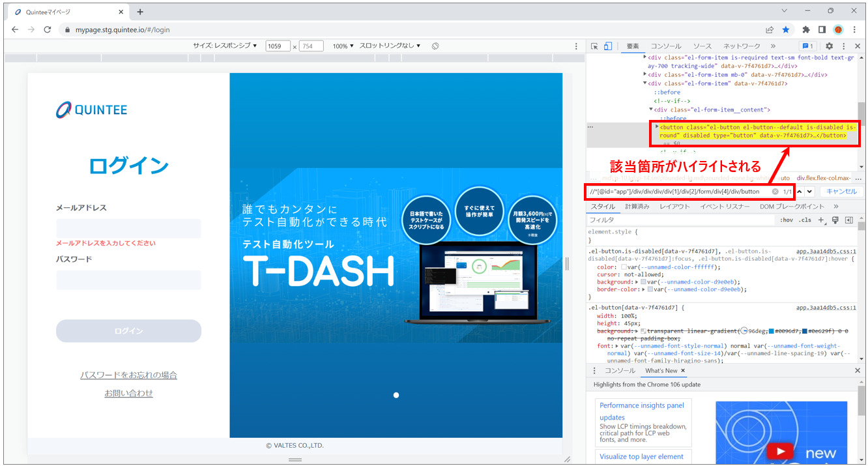The height and width of the screenshot is (466, 868).
Task: Select the 計算済み tab in styles pane
Action: click(x=637, y=207)
